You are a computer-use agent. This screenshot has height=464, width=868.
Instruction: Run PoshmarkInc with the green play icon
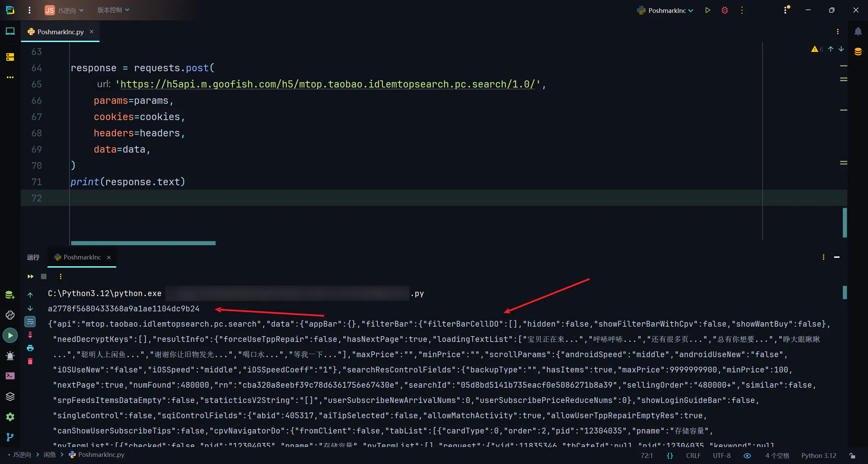click(x=707, y=10)
